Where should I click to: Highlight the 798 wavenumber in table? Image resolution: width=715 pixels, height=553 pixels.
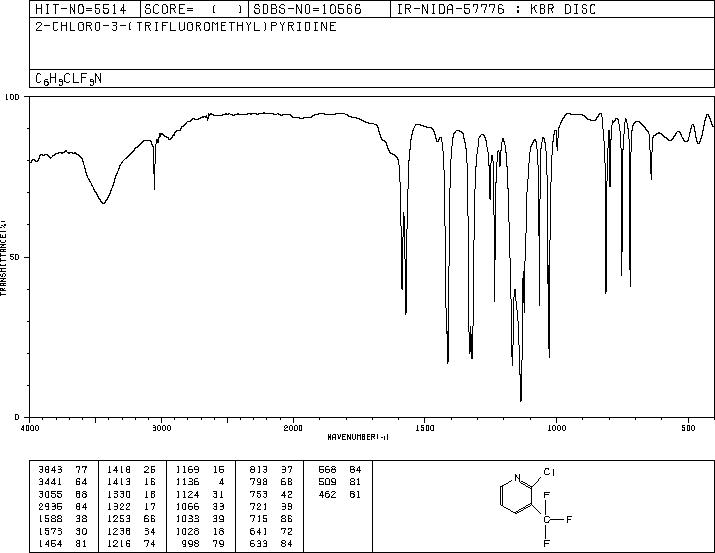[x=259, y=482]
